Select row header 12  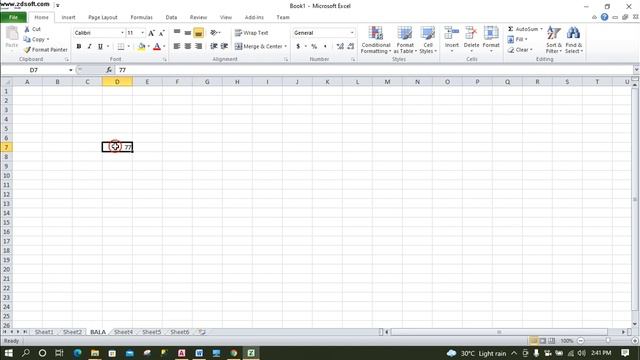pyautogui.click(x=6, y=194)
